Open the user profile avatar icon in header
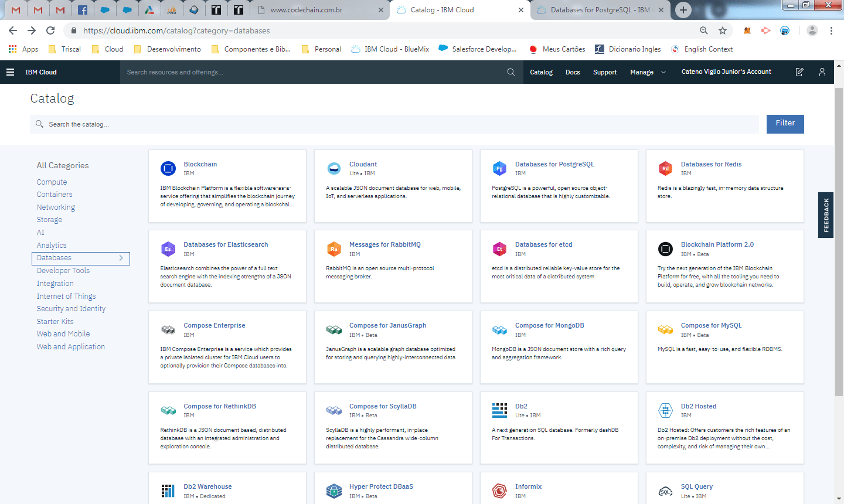The height and width of the screenshot is (504, 844). pos(822,72)
